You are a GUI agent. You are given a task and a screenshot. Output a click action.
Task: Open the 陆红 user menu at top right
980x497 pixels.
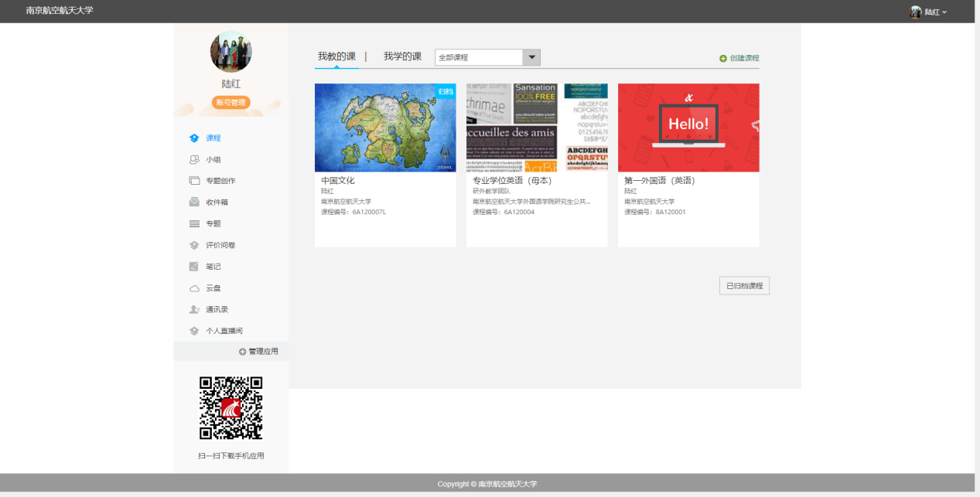[929, 12]
